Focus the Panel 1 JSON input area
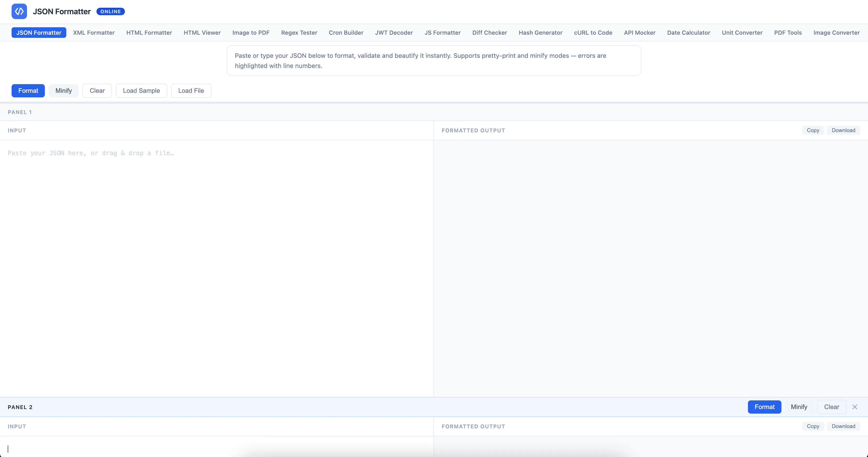The width and height of the screenshot is (868, 457). tap(217, 269)
